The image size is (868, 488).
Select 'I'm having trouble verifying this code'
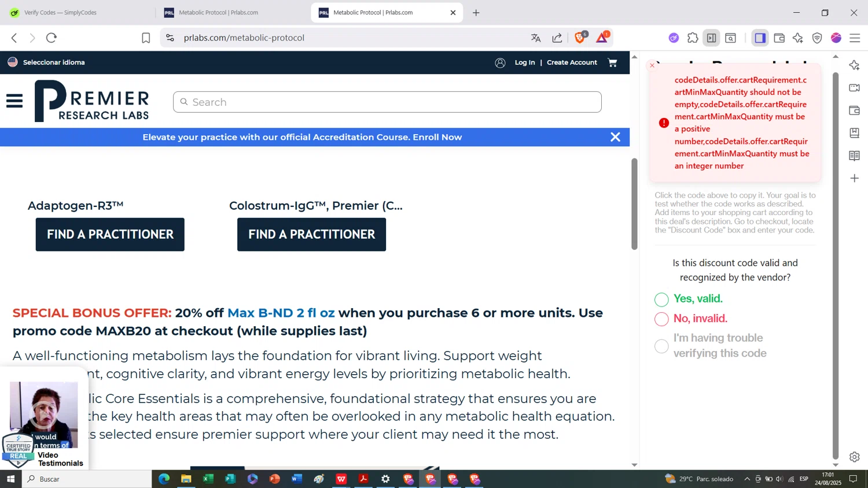(661, 346)
